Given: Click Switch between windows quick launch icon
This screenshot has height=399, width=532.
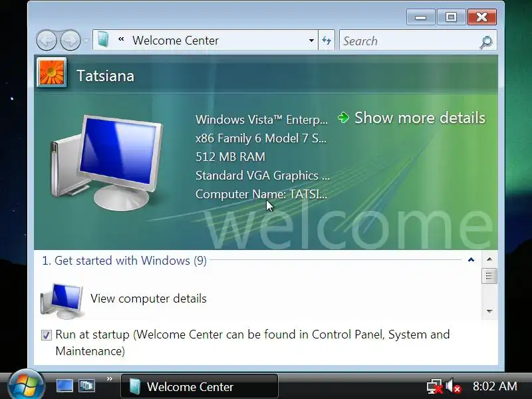Looking at the screenshot, I should (x=87, y=386).
